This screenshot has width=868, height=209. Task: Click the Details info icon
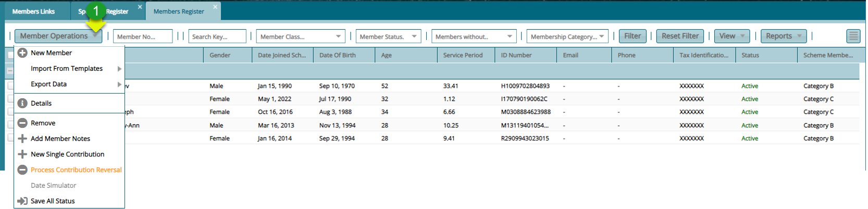(x=22, y=103)
